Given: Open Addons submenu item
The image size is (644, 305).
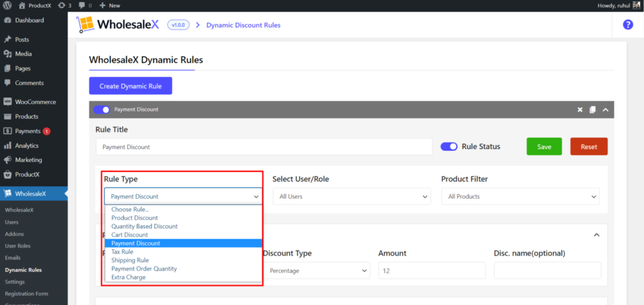Looking at the screenshot, I should [x=14, y=234].
